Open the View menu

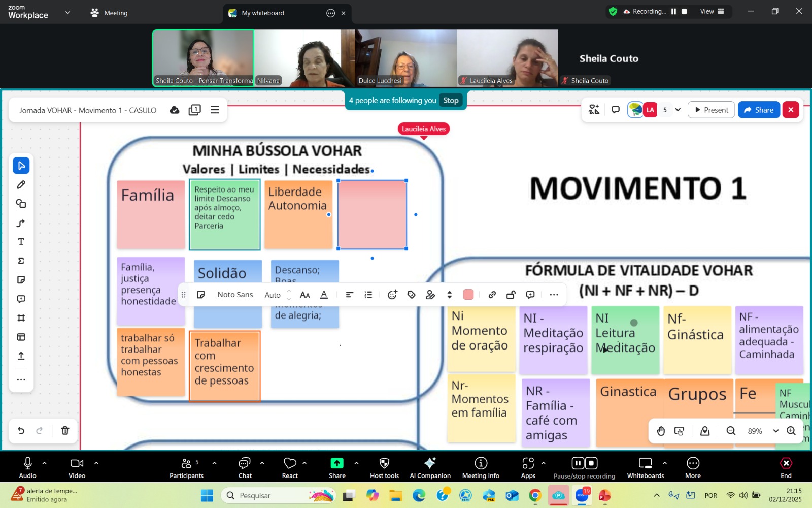click(712, 12)
